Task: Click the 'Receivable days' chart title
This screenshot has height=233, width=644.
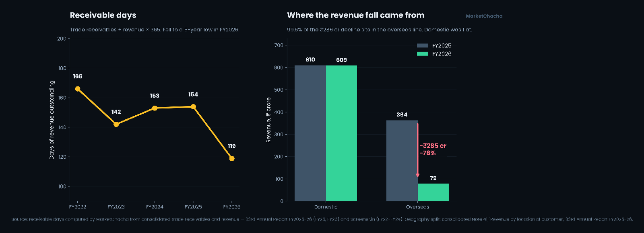Action: pos(103,15)
